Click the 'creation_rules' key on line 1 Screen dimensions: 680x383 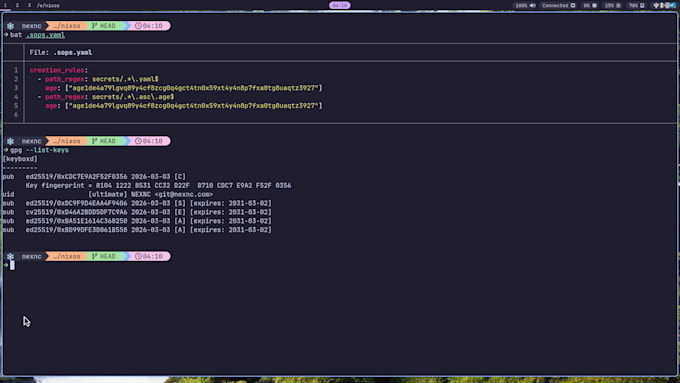tap(57, 70)
